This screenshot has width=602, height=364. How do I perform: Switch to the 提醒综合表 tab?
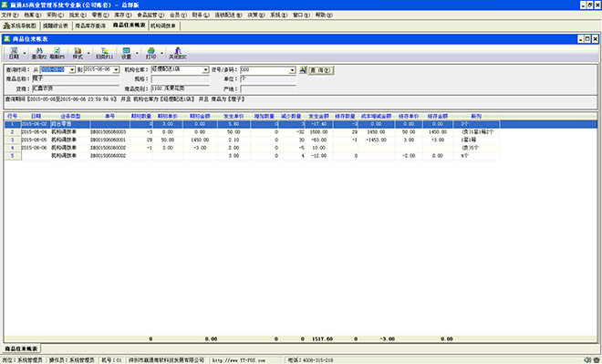tap(56, 26)
